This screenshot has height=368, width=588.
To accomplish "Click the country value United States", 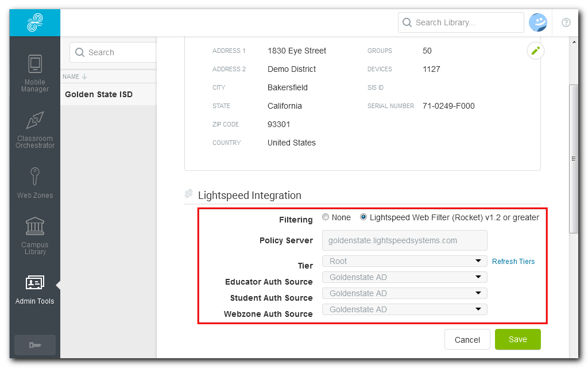I will tap(291, 143).
